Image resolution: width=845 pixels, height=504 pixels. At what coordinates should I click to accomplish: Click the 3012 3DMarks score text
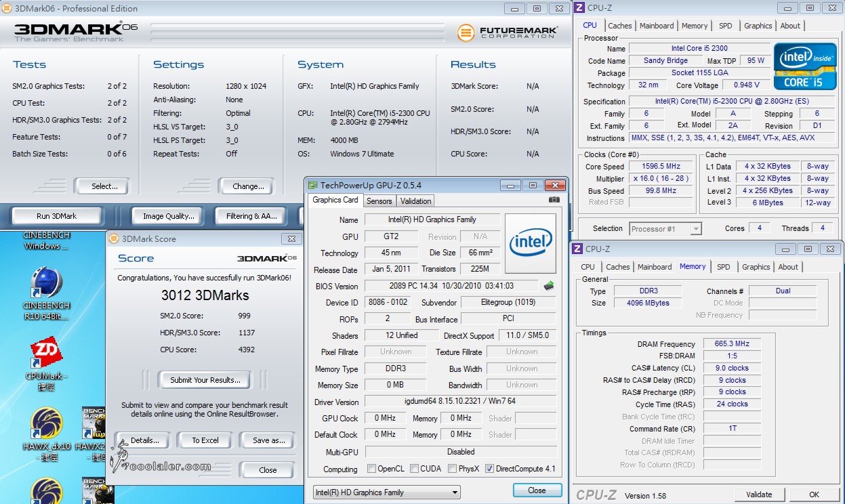point(205,295)
